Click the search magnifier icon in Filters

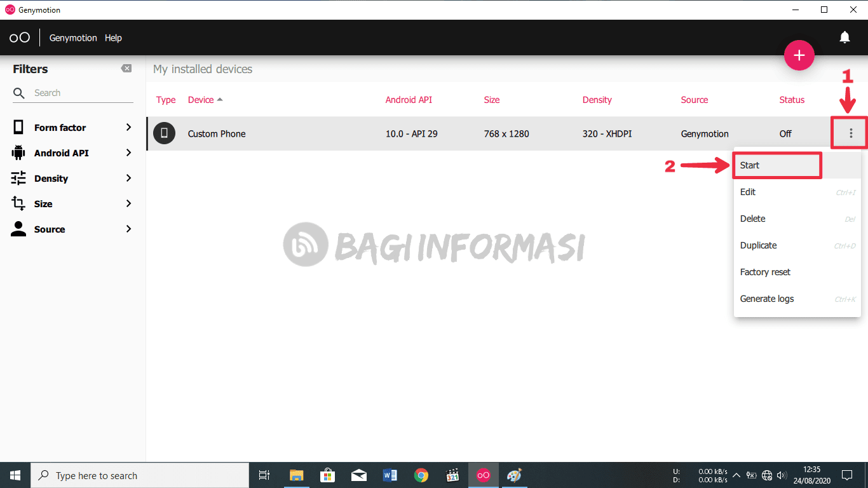click(19, 93)
